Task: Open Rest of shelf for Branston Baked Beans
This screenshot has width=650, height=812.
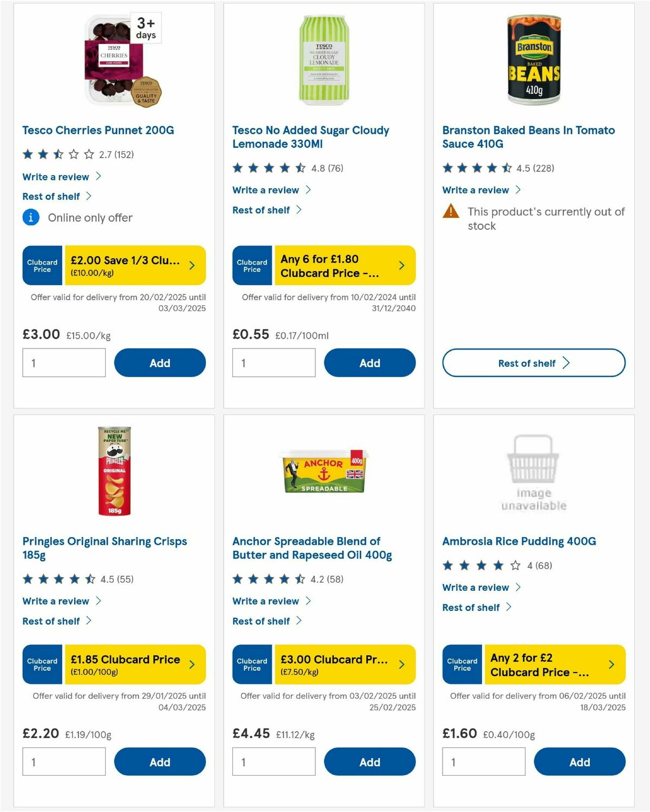Action: (x=532, y=363)
